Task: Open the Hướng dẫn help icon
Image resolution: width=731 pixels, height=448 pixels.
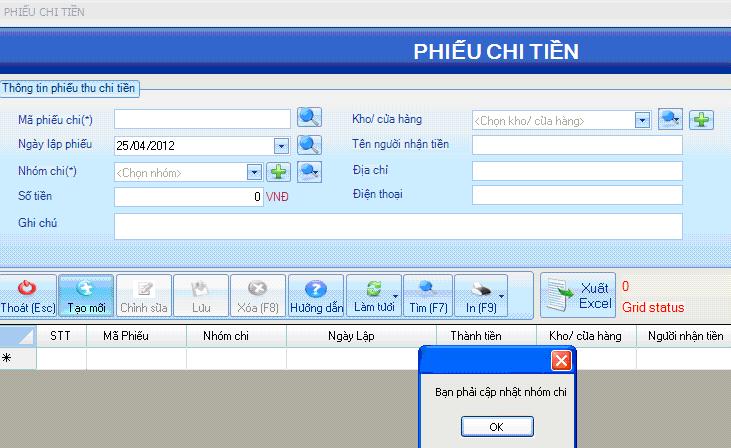Action: click(x=316, y=296)
